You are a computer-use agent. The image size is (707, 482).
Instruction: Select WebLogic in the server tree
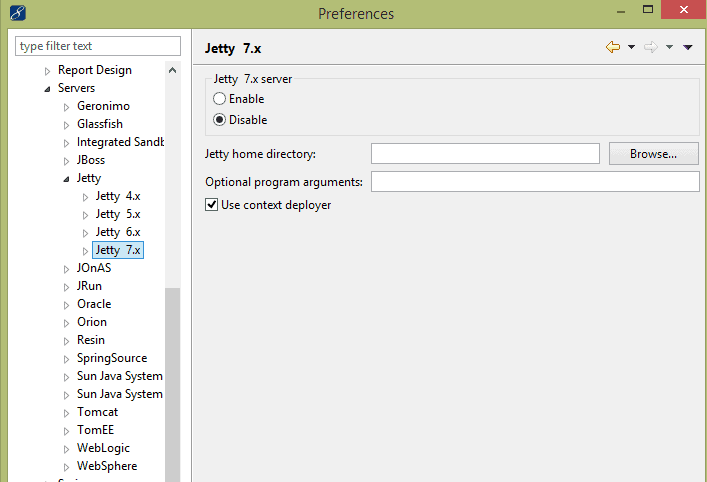point(103,448)
